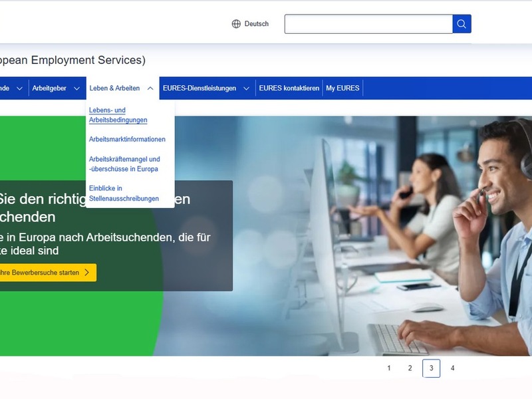
Task: Choose Arbeitskräftemangel und -überschüsse in Europa
Action: [124, 164]
